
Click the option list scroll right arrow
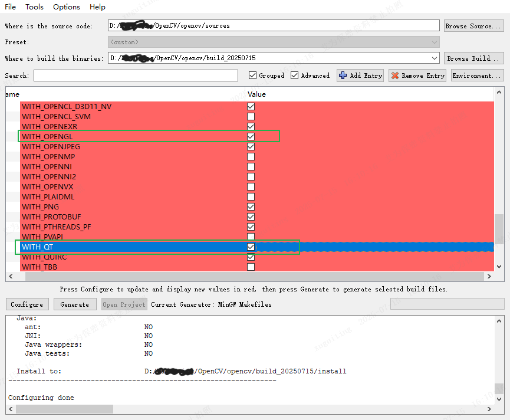(x=489, y=276)
